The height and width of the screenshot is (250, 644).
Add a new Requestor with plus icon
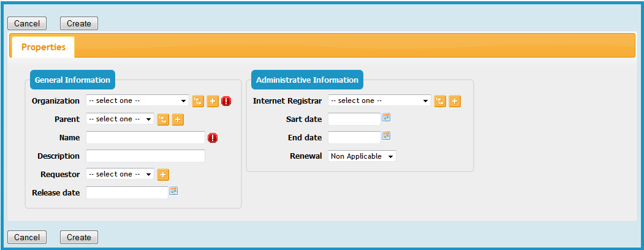[x=163, y=175]
